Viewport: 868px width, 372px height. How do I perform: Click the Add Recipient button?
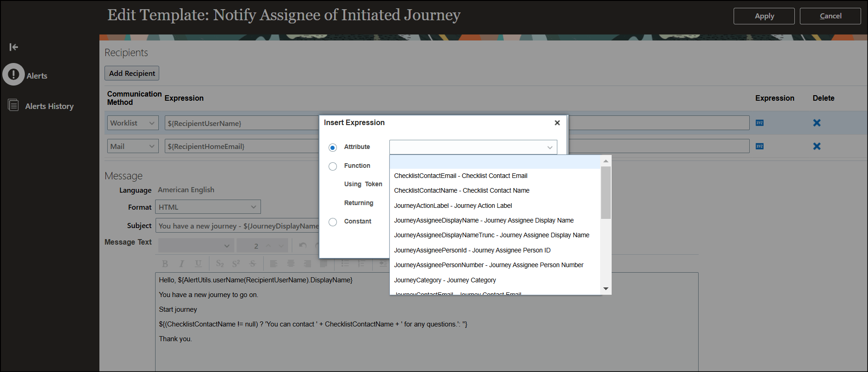coord(132,73)
